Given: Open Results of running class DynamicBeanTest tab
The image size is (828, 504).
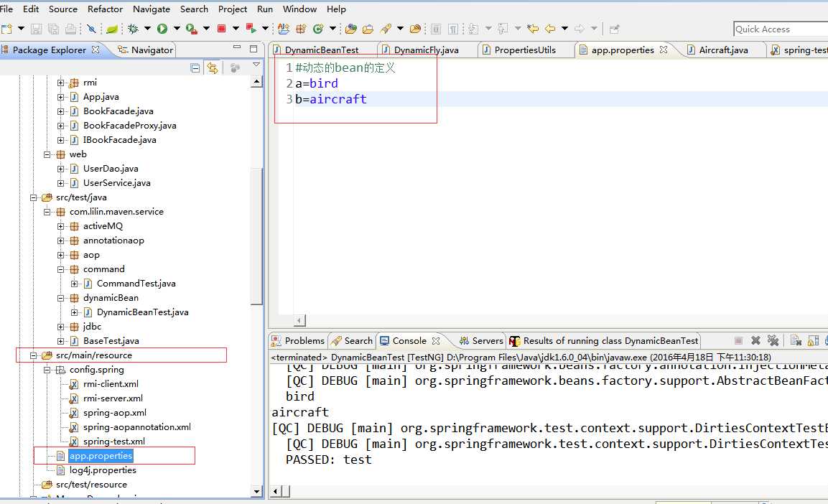Looking at the screenshot, I should pos(604,340).
